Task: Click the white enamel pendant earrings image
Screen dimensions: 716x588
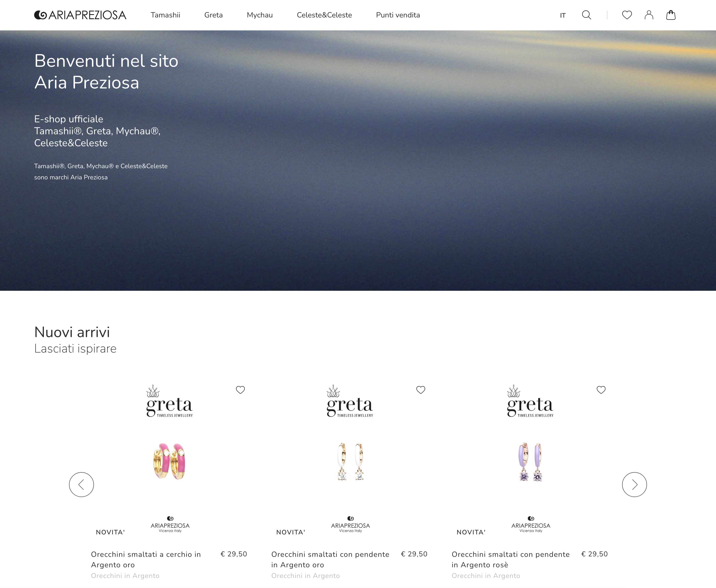Action: click(351, 461)
